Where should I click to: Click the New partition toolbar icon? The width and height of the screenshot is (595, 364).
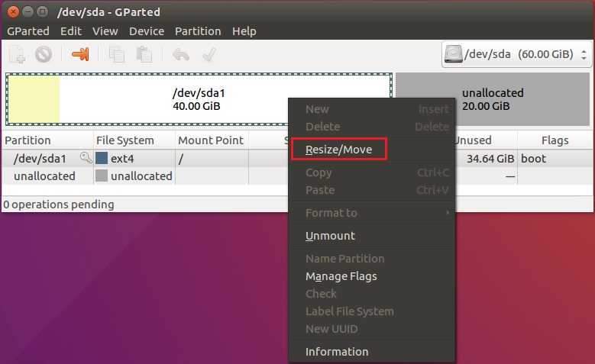click(18, 55)
